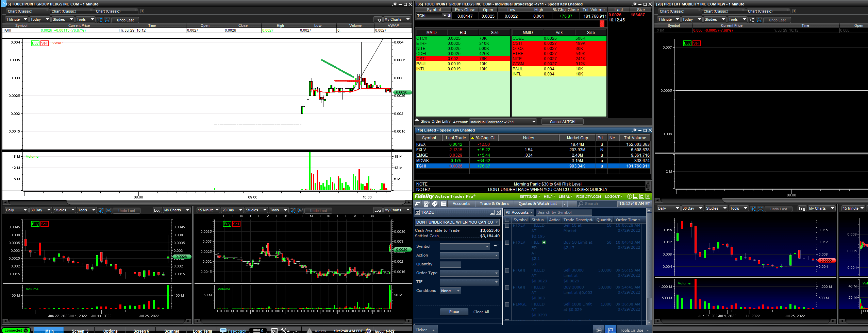Click the list view icon in Fidelity toolbar
868x333 pixels.
coord(444,204)
